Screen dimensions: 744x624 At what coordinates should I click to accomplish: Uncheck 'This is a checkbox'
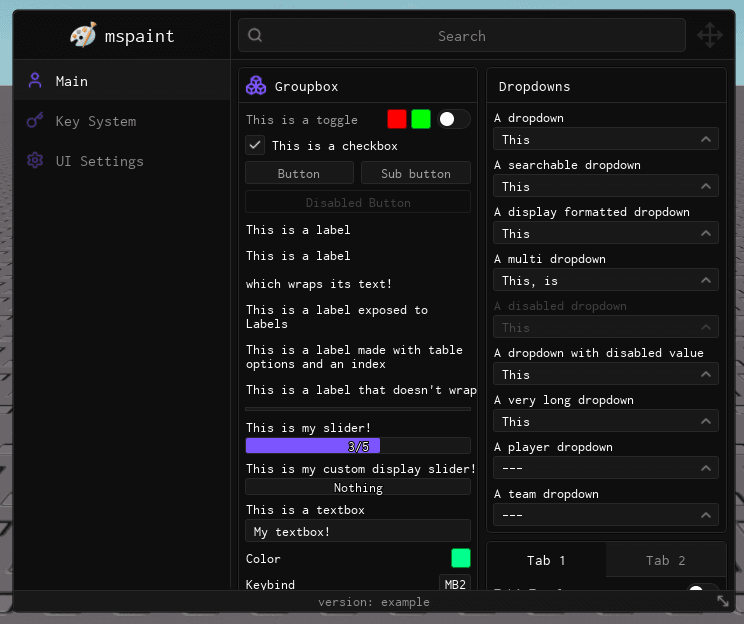click(x=255, y=145)
